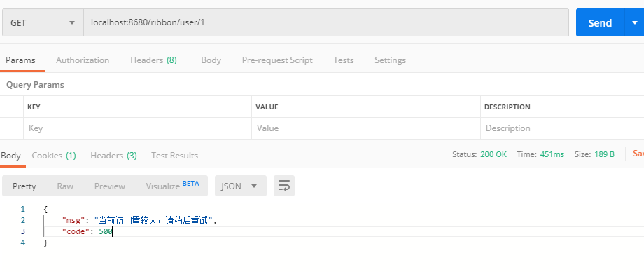This screenshot has width=644, height=272.
Task: Click the DESCRIPTION column header
Action: click(507, 107)
